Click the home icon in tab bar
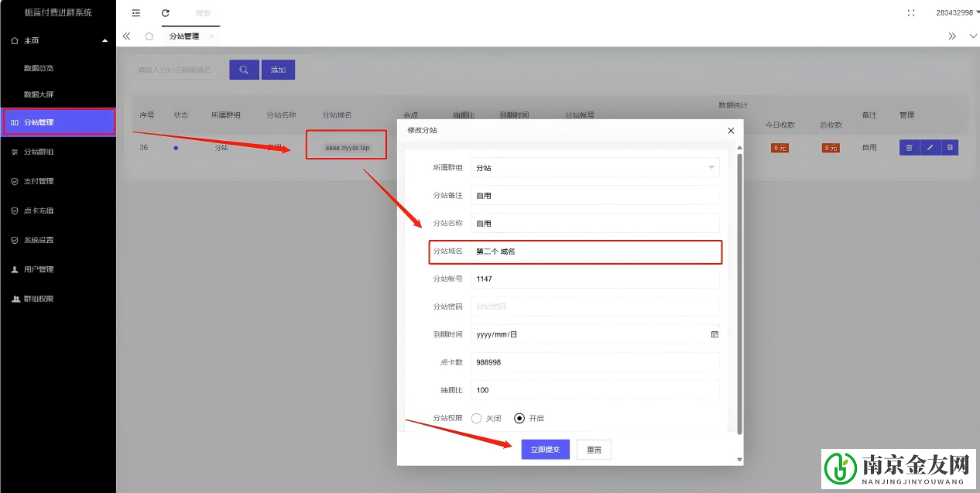 point(149,36)
